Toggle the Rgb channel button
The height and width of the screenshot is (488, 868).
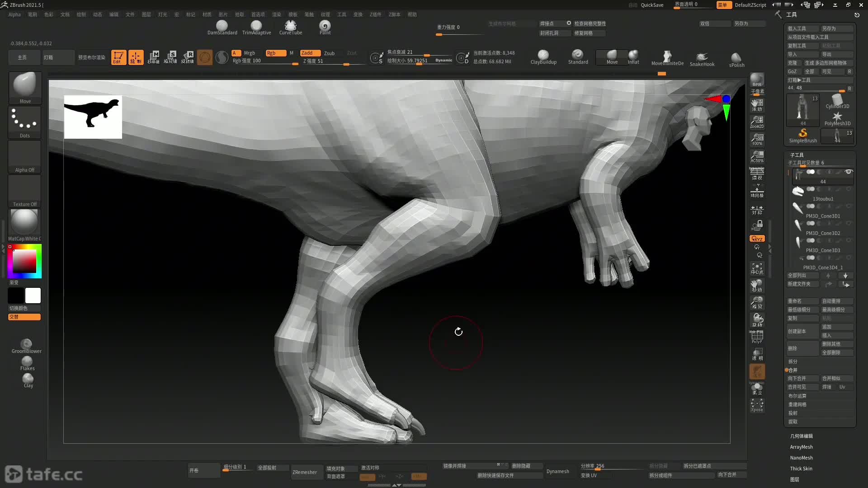[276, 53]
